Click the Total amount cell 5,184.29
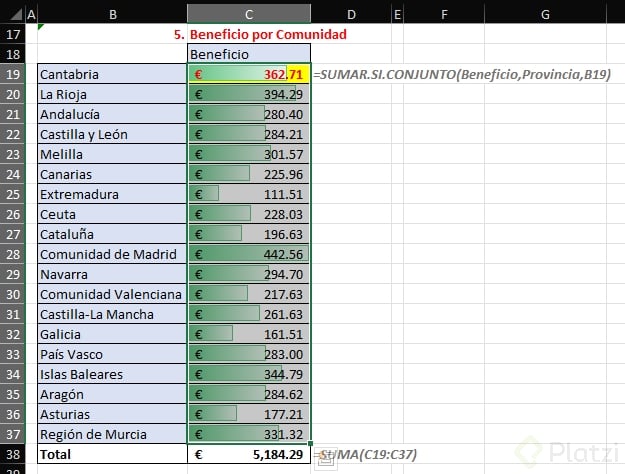This screenshot has height=474, width=625. [x=248, y=454]
